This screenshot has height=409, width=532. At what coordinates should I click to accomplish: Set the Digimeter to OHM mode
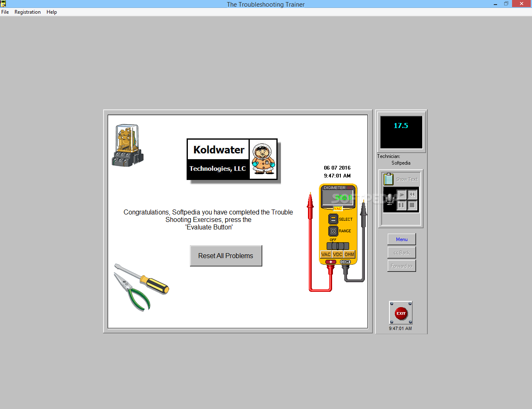[349, 254]
